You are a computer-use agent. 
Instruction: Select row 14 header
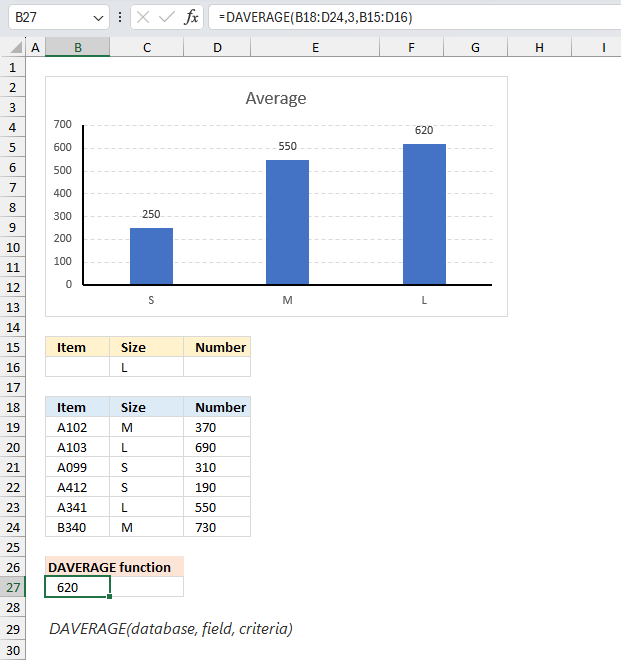point(13,327)
